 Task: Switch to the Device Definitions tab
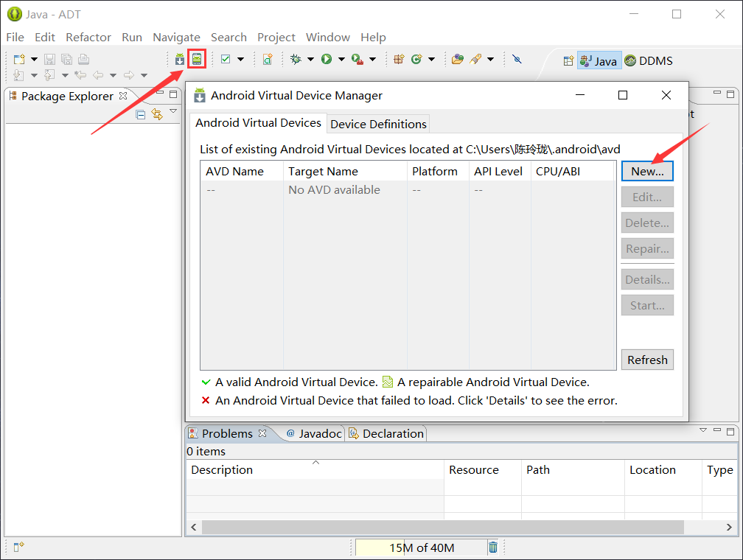378,124
